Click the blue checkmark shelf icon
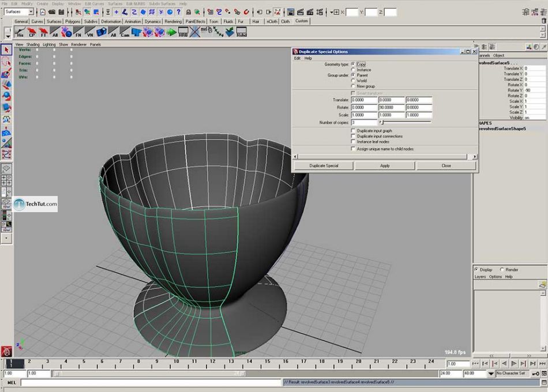Image resolution: width=548 pixels, height=392 pixels. pyautogui.click(x=230, y=32)
